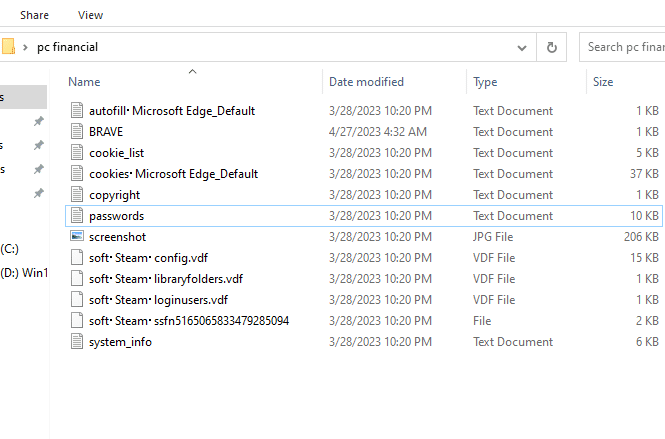Click the copyright text file icon
665x439 pixels.
[x=78, y=195]
